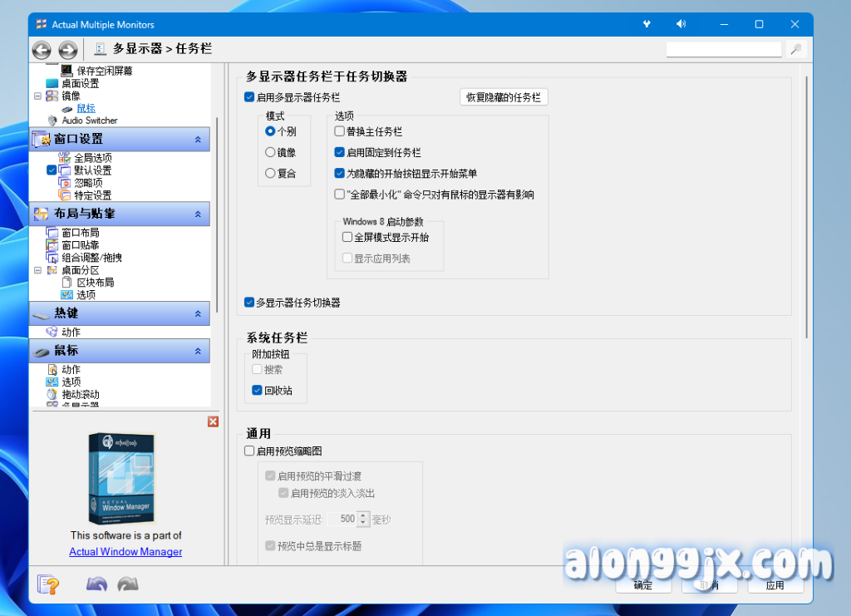
Task: Collapse the 布局与贴靠 section
Action: 198,214
